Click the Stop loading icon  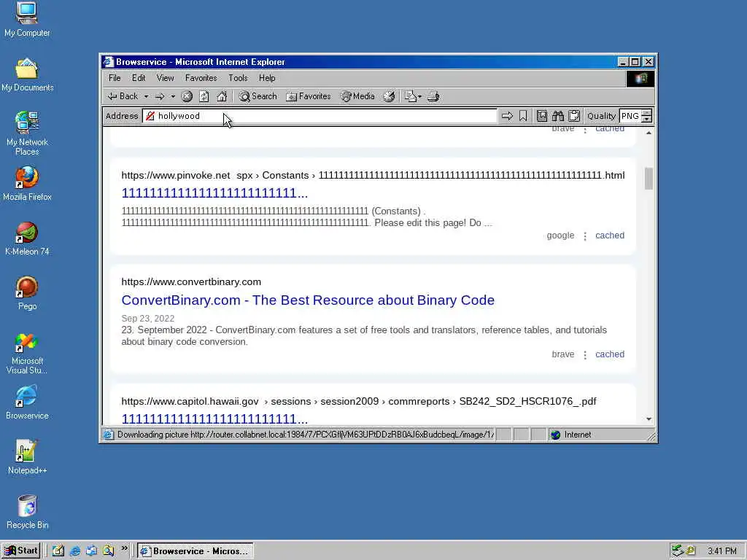click(x=187, y=96)
